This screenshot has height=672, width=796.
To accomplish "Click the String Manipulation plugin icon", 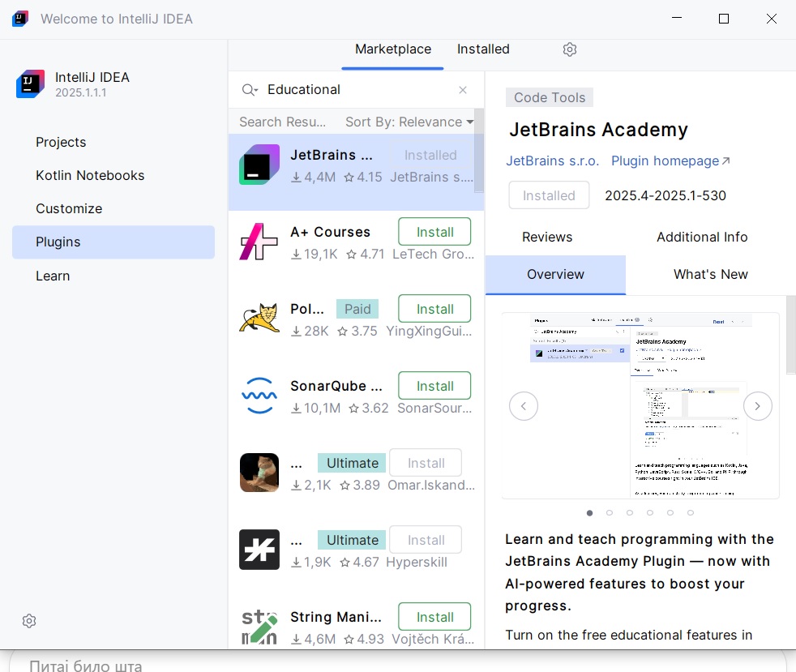I will 259,627.
